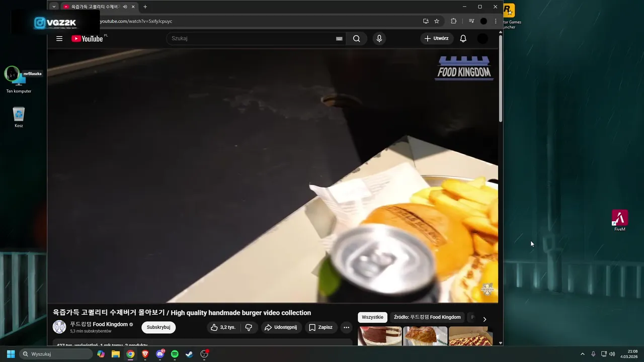Open YouTube notifications bell
The width and height of the screenshot is (644, 362).
(x=463, y=39)
